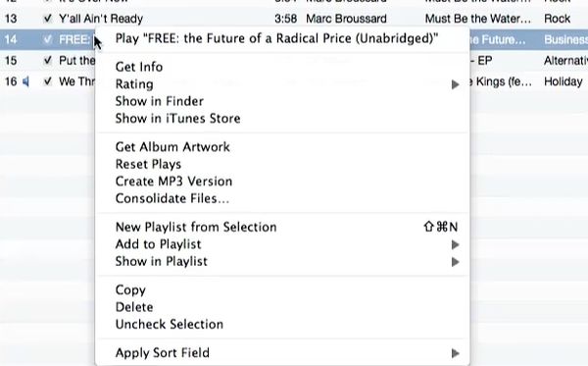Uncheck the checkbox for Y'all Ain't Ready
The image size is (588, 366).
tap(48, 18)
